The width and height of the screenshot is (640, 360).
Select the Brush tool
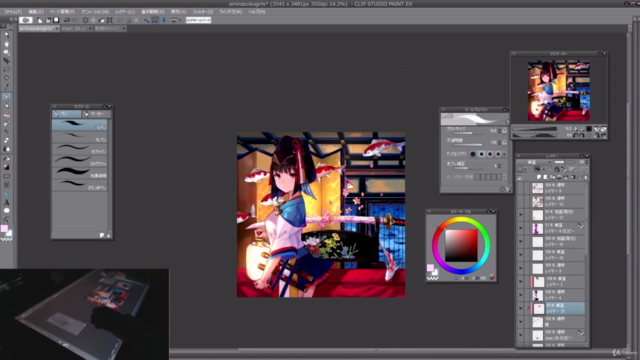click(7, 115)
